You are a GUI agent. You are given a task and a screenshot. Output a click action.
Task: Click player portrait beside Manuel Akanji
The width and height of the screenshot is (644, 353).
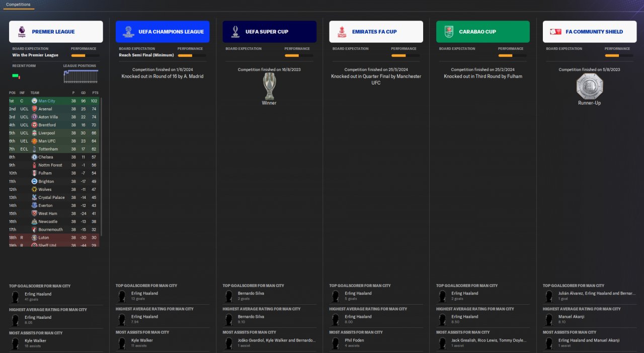pyautogui.click(x=549, y=320)
